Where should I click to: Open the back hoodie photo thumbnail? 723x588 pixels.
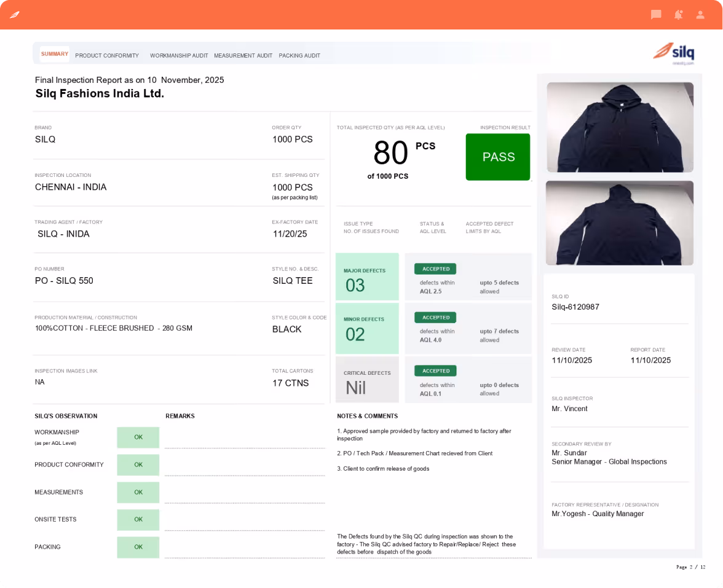pyautogui.click(x=620, y=223)
